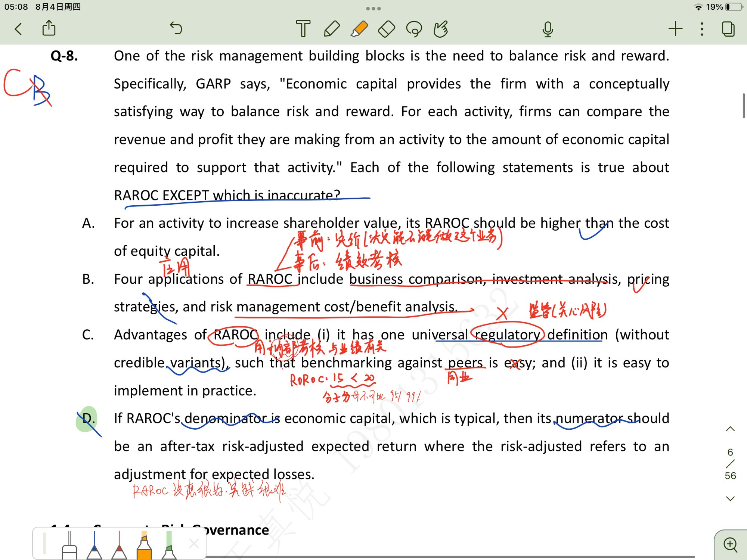The image size is (747, 560).
Task: Pick the red pen in favorites bar
Action: pos(119,546)
